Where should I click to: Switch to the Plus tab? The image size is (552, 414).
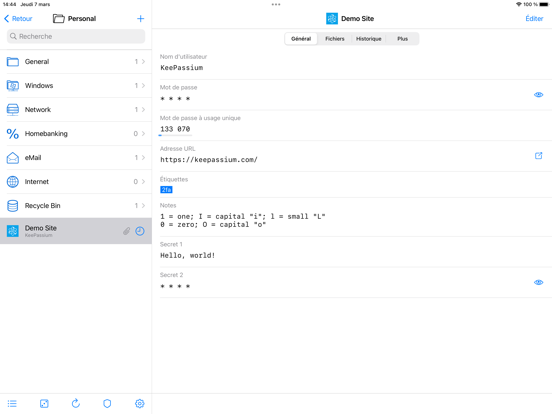[x=402, y=39]
